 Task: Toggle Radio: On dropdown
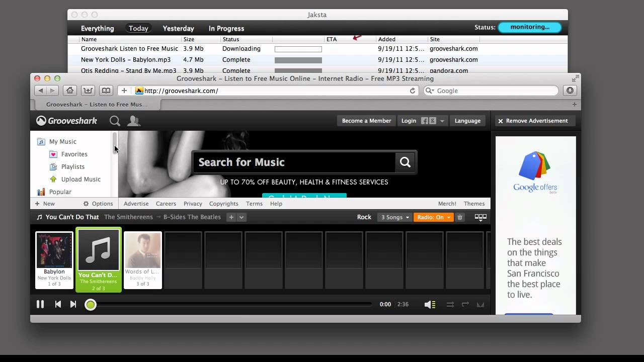[x=434, y=217]
